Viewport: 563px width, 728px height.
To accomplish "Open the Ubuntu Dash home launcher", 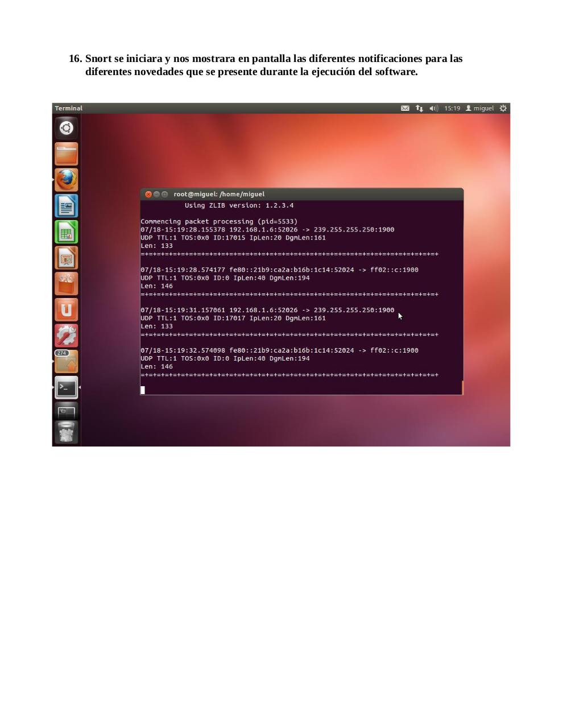I will [67, 128].
